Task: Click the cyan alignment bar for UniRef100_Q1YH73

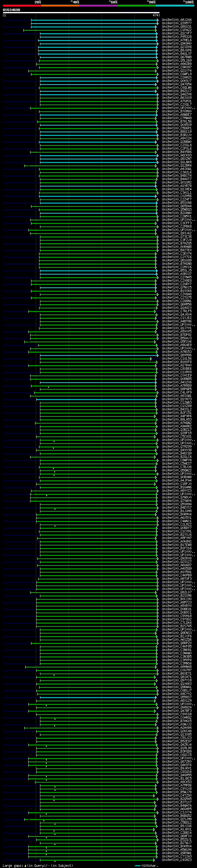Action: [97, 399]
